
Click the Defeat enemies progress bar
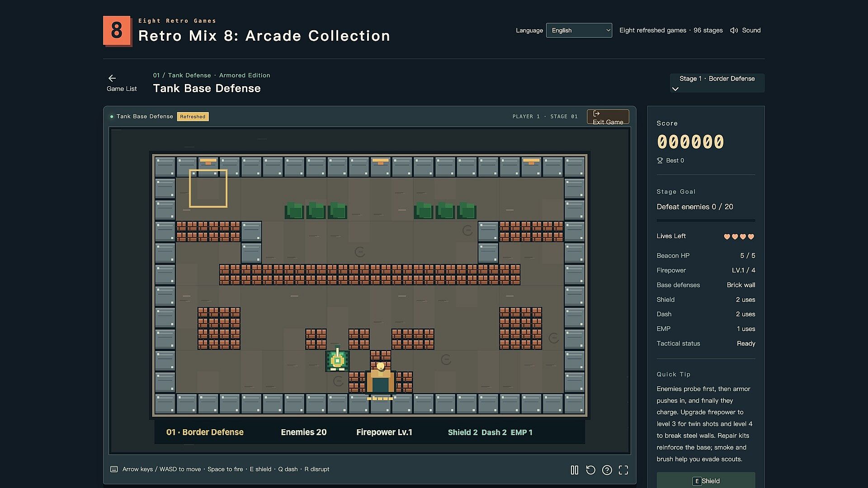coord(706,221)
